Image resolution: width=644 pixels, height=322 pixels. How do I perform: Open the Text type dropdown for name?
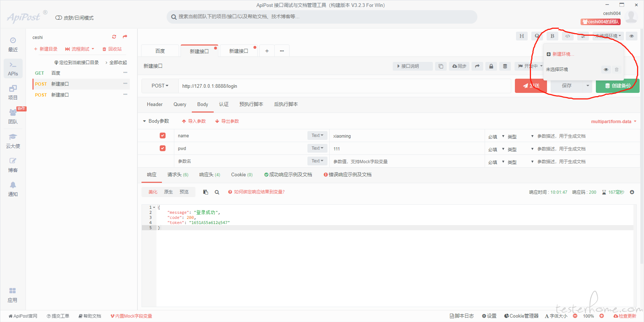coord(317,136)
